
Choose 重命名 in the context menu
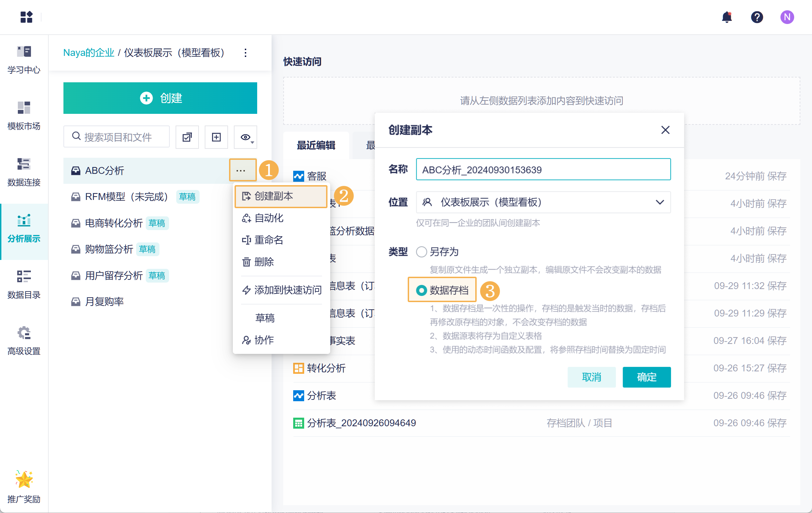coord(281,240)
